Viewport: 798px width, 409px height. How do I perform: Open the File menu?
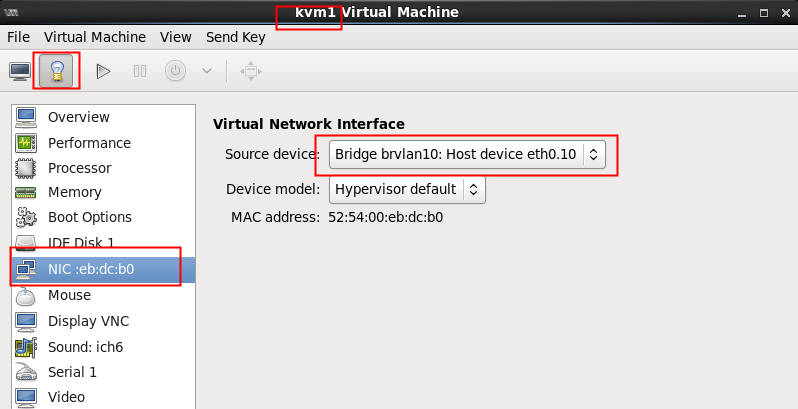coord(18,37)
